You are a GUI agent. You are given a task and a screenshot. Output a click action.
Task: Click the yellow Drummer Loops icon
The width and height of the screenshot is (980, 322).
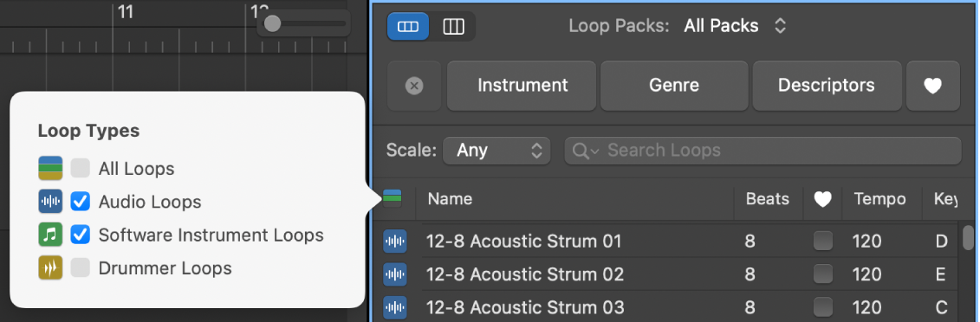tap(50, 267)
